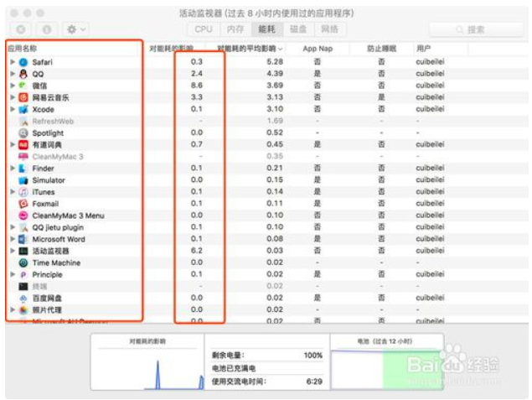Expand the QQ process row
532x400 pixels.
coord(13,74)
